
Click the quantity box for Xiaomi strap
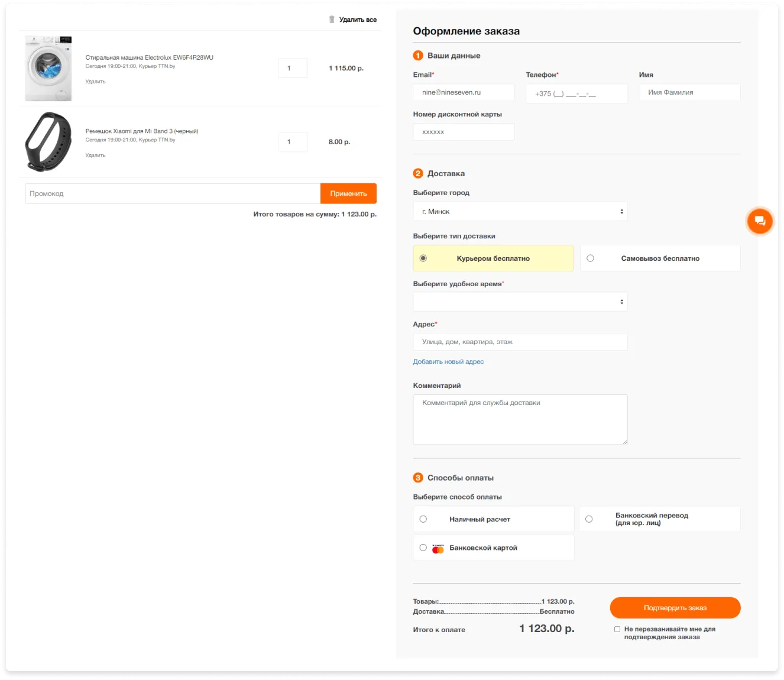coord(293,142)
